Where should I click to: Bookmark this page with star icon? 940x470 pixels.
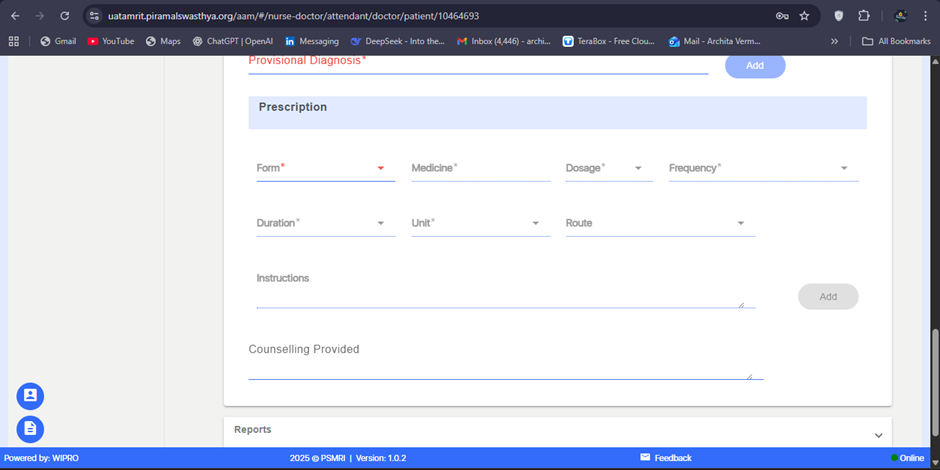[x=804, y=16]
